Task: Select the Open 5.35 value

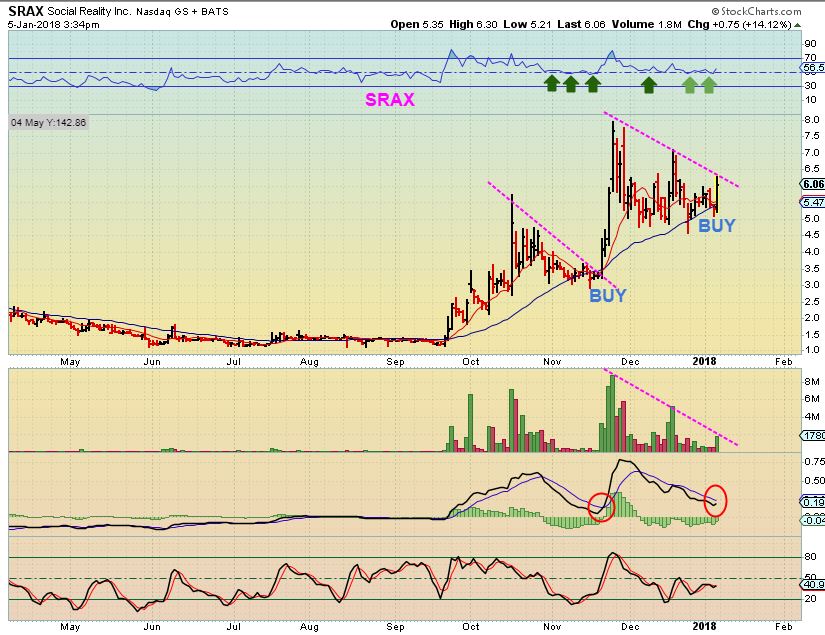Action: click(x=417, y=24)
